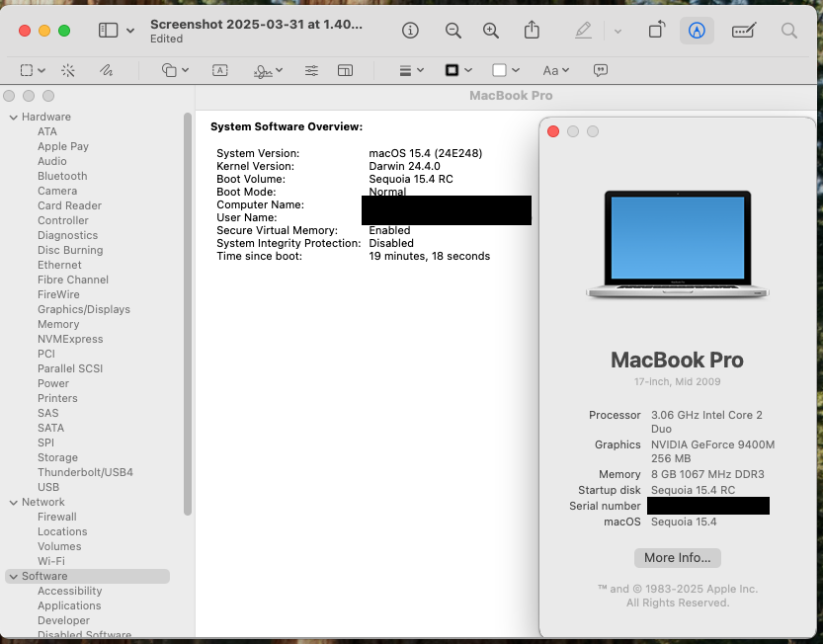Click Preview window title 'Screenshot 2025-03-31'

256,24
